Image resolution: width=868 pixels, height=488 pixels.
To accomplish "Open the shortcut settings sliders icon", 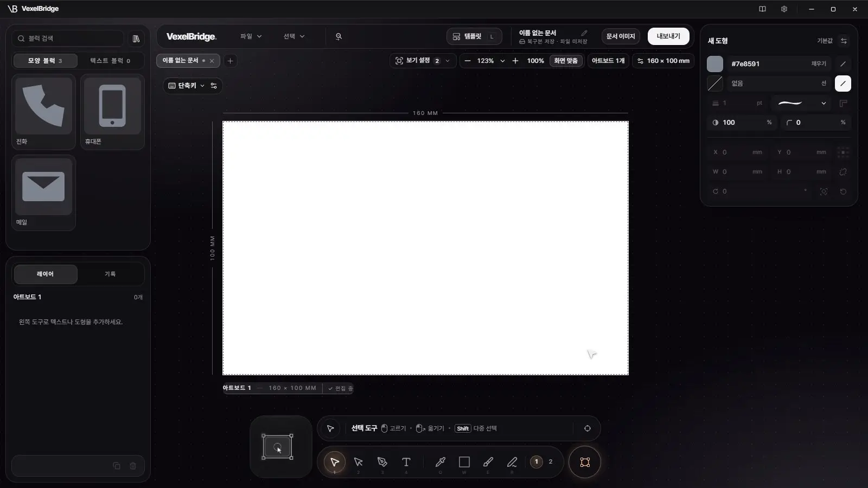I will pos(214,86).
